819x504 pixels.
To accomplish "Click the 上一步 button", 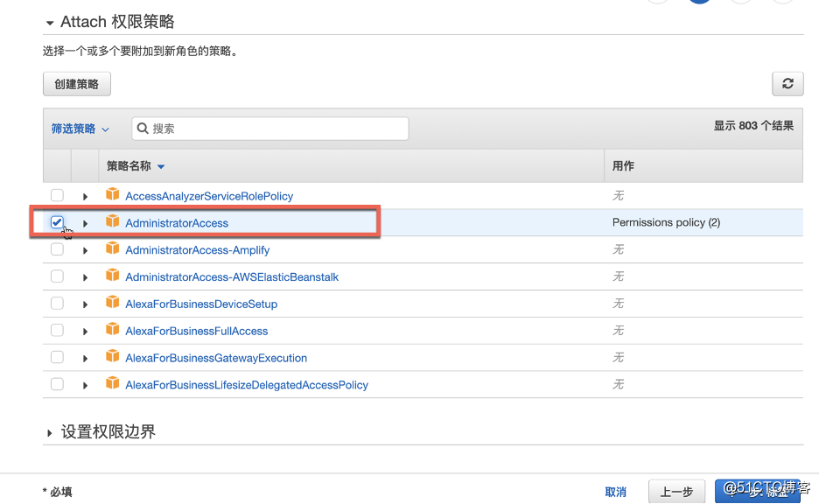I will (676, 492).
